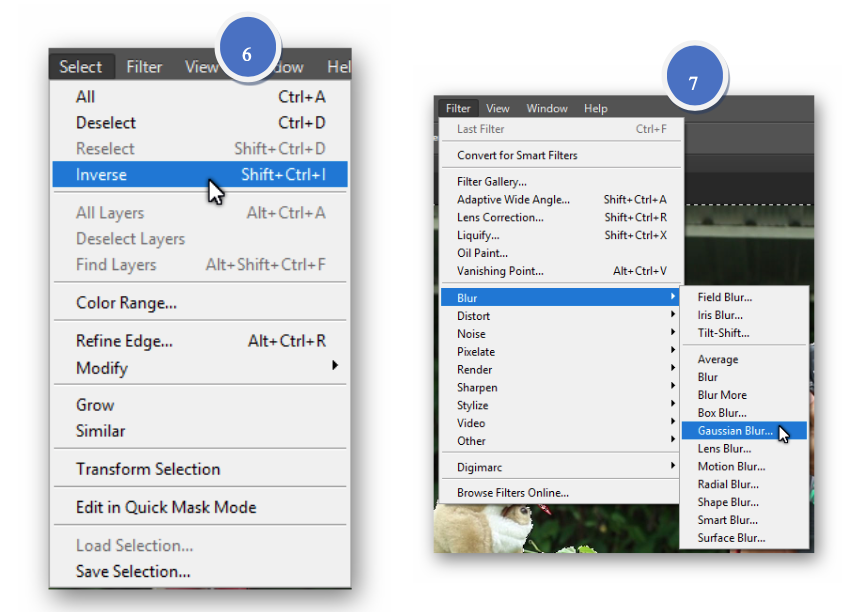Click the step 7 circle badge
The height and width of the screenshot is (612, 852).
[x=696, y=84]
